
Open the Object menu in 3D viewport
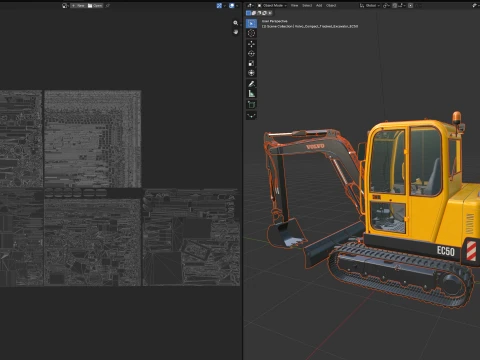click(331, 6)
